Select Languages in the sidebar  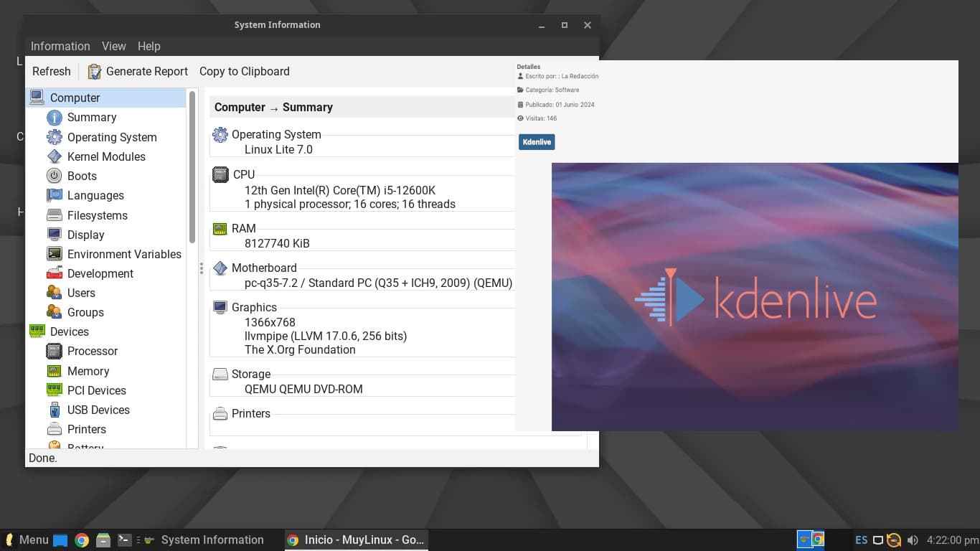click(x=95, y=195)
